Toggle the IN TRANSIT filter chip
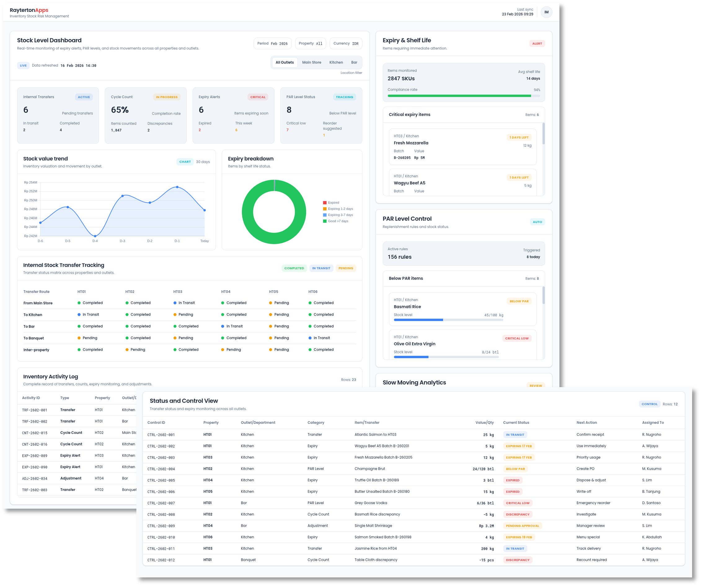The width and height of the screenshot is (702, 588). coord(321,268)
